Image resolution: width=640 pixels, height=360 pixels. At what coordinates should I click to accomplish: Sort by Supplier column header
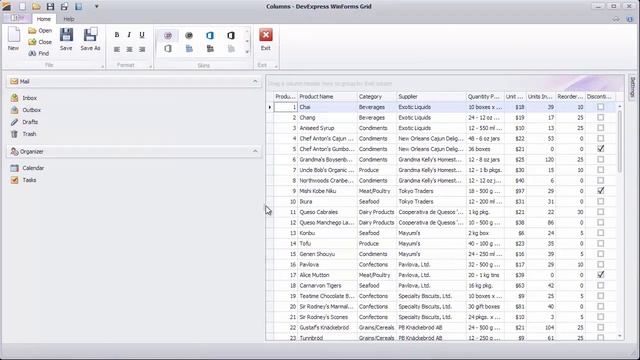coord(431,97)
